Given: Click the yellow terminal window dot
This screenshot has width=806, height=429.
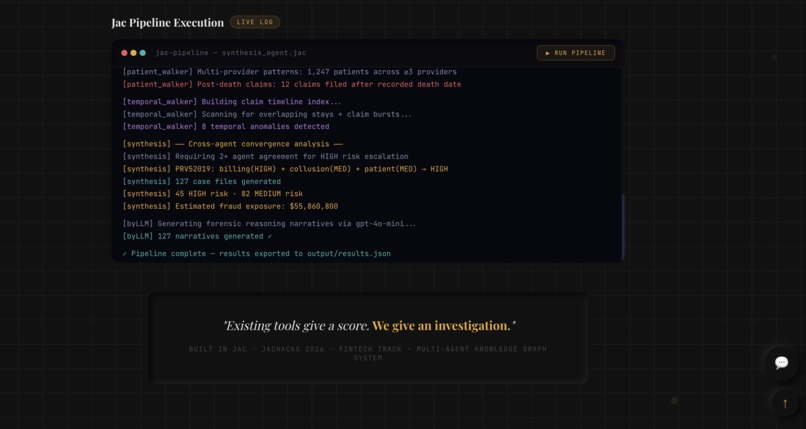Looking at the screenshot, I should 134,53.
